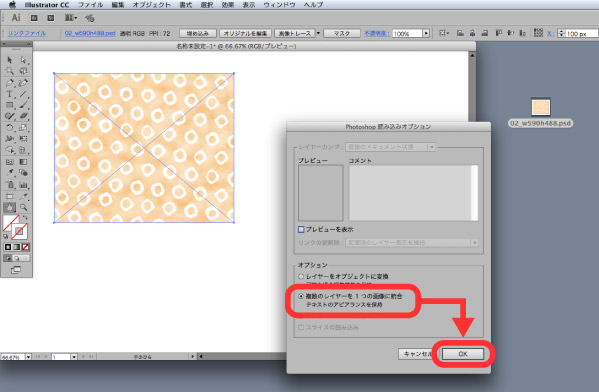
Task: Choose the Mesh tool
Action: [10, 162]
